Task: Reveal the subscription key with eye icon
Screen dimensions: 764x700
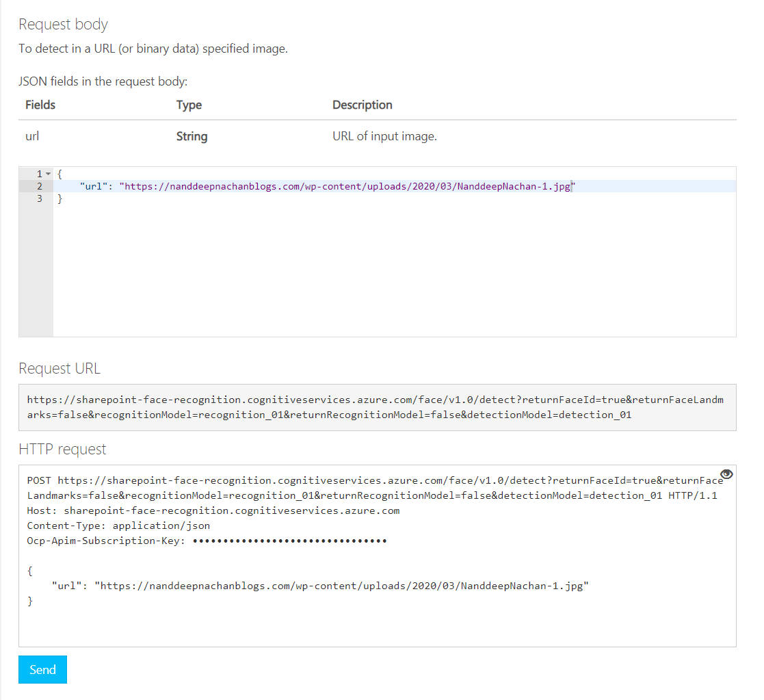Action: 726,474
